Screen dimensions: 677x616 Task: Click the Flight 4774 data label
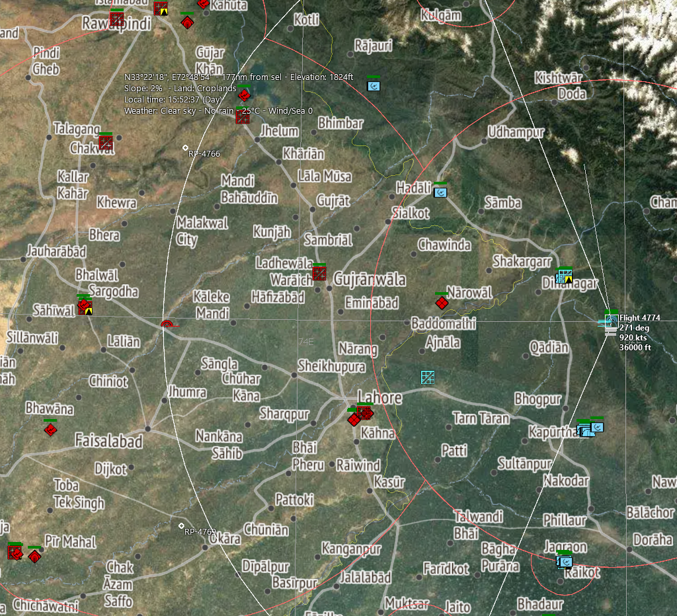coord(639,332)
